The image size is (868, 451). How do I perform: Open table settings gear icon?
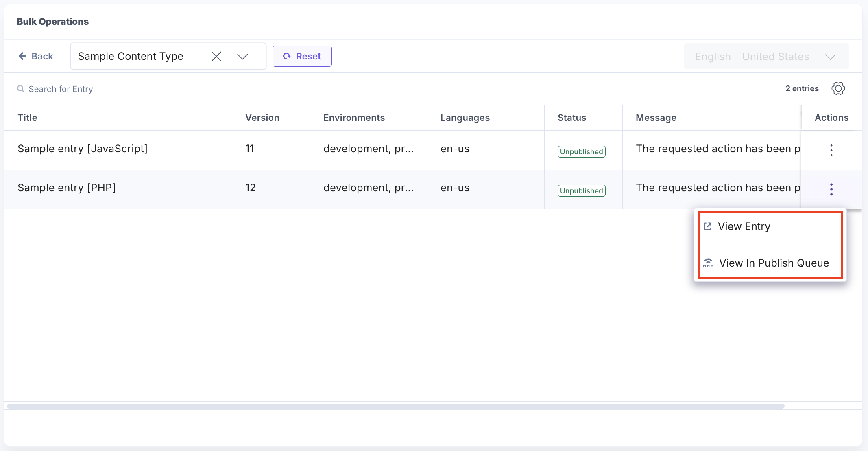(838, 88)
